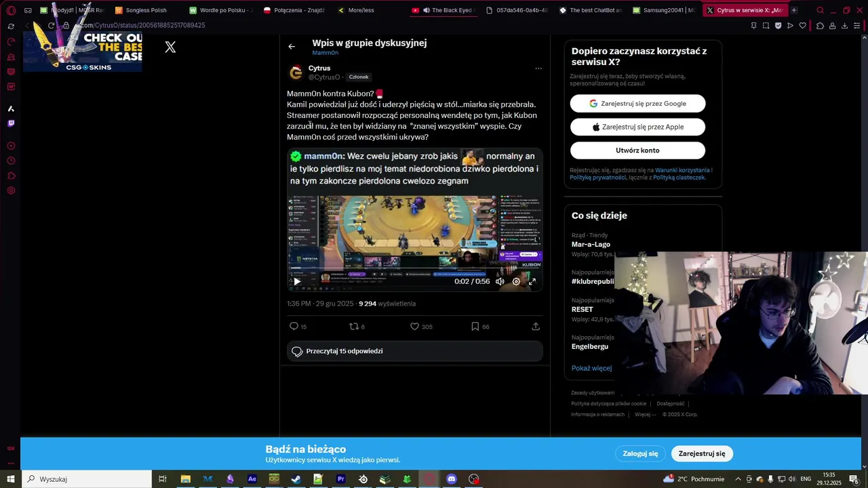Click the Utwórz konto button
The width and height of the screenshot is (868, 488).
(637, 150)
